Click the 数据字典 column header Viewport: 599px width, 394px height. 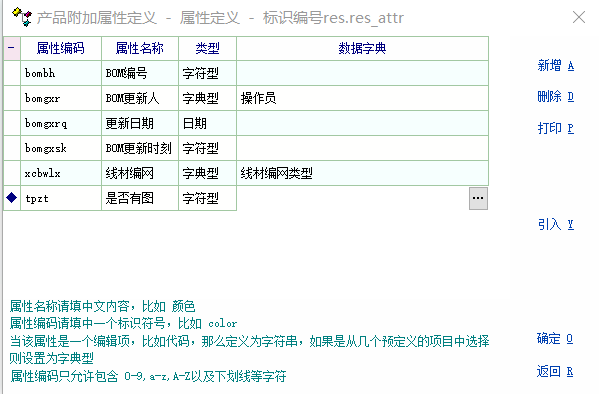[363, 48]
